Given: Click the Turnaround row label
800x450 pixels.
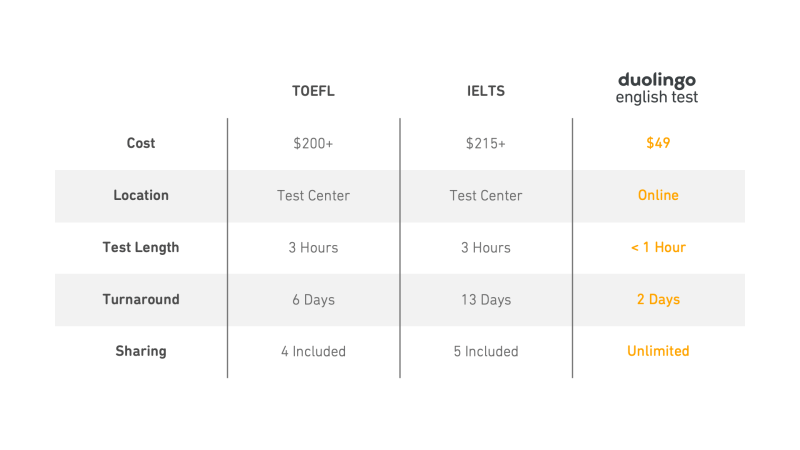Looking at the screenshot, I should point(141,299).
